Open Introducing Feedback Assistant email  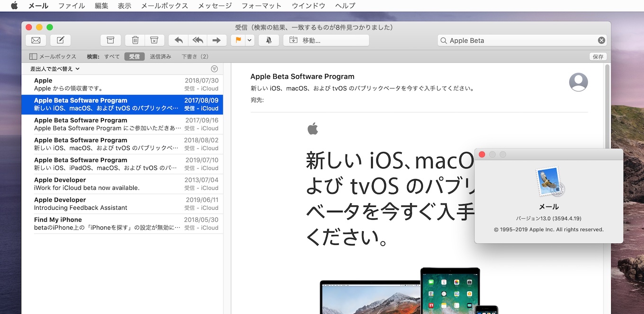122,204
